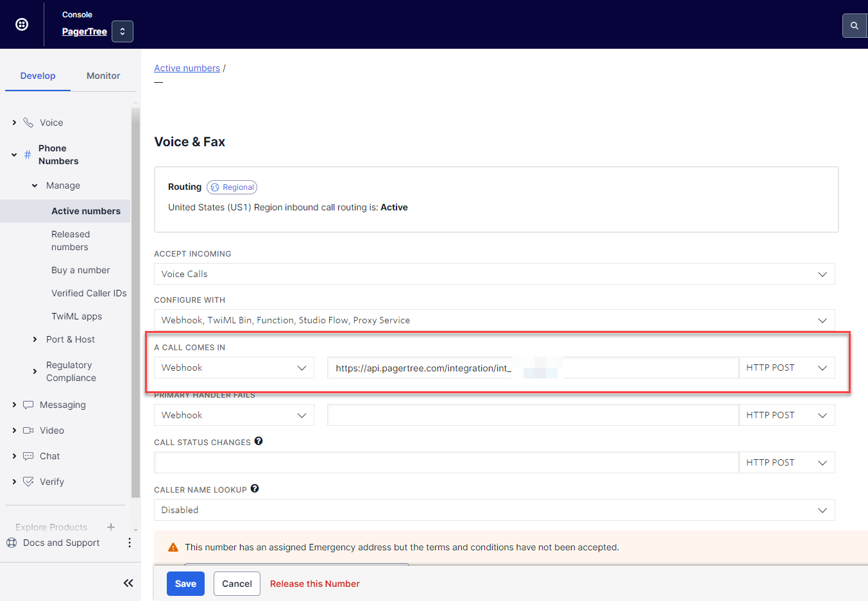Open the A Call Comes In Webhook dropdown
The height and width of the screenshot is (601, 868).
(x=234, y=368)
